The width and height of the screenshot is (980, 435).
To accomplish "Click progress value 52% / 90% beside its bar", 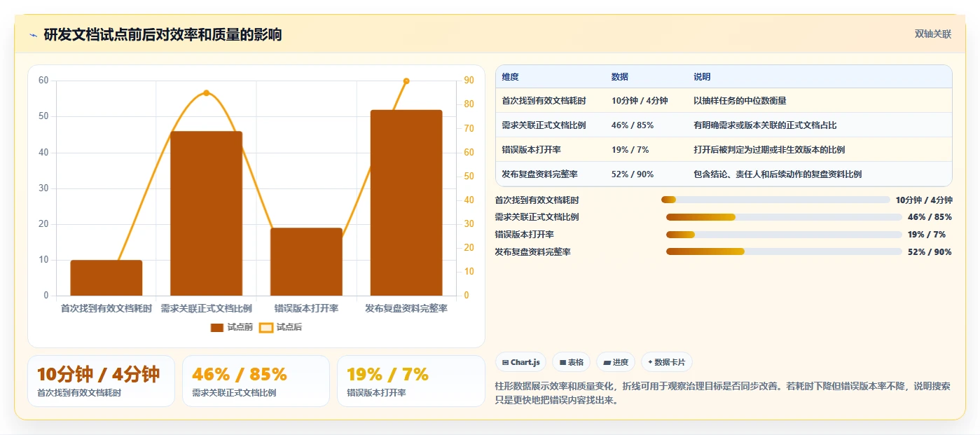I will (x=930, y=251).
